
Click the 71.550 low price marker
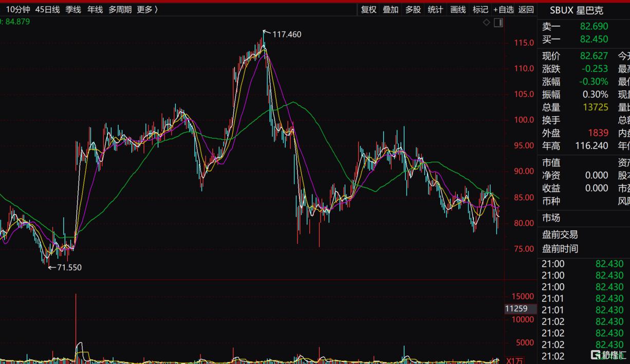69,267
